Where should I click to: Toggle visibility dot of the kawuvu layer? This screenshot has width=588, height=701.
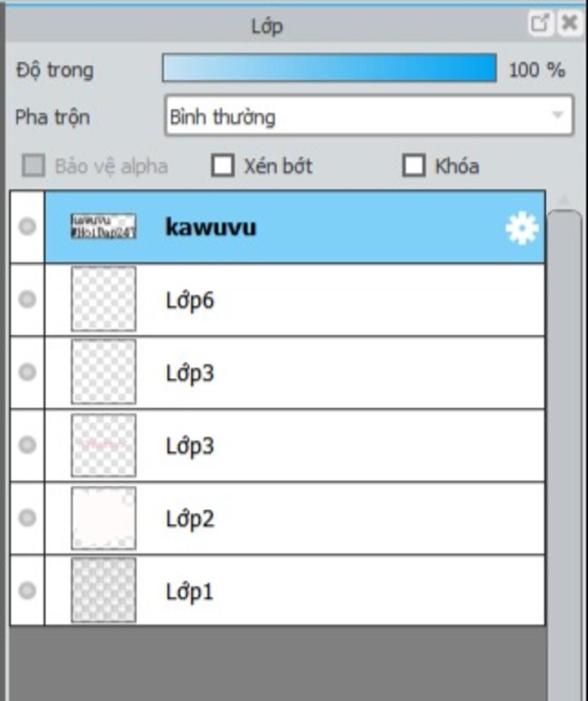pyautogui.click(x=27, y=227)
